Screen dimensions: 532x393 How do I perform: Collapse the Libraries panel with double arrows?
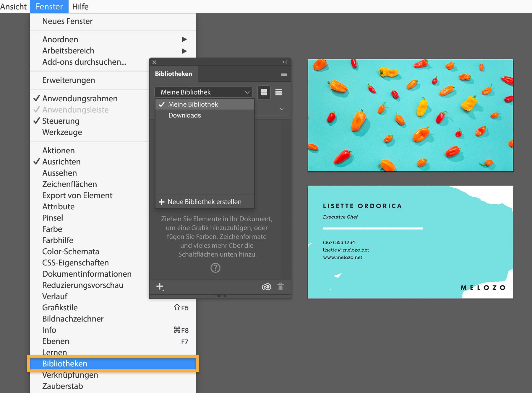(285, 62)
